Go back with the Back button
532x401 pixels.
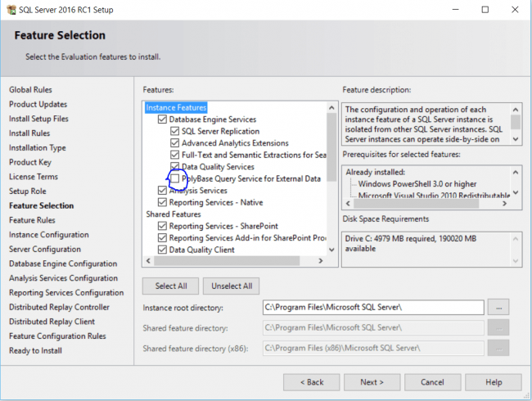pos(312,382)
